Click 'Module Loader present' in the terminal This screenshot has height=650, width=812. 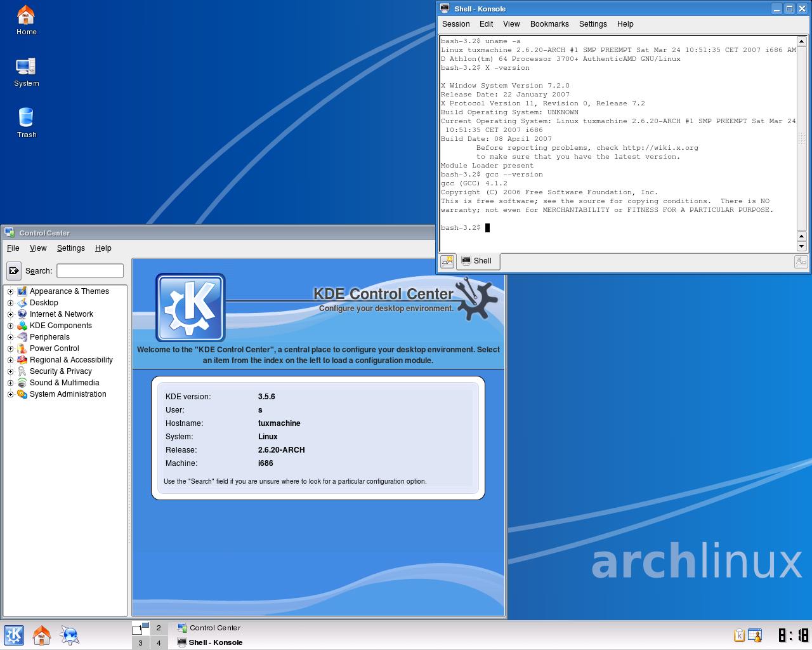(x=487, y=166)
